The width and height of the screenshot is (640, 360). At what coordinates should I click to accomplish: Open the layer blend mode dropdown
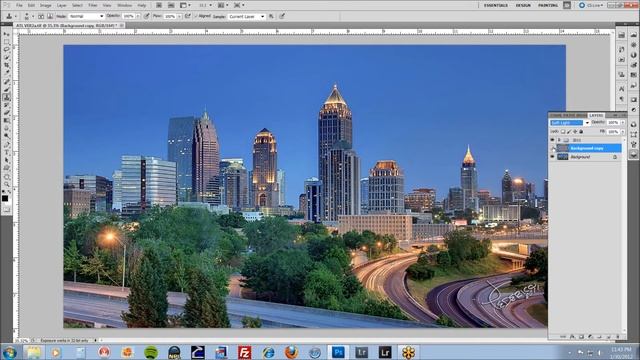[x=570, y=123]
